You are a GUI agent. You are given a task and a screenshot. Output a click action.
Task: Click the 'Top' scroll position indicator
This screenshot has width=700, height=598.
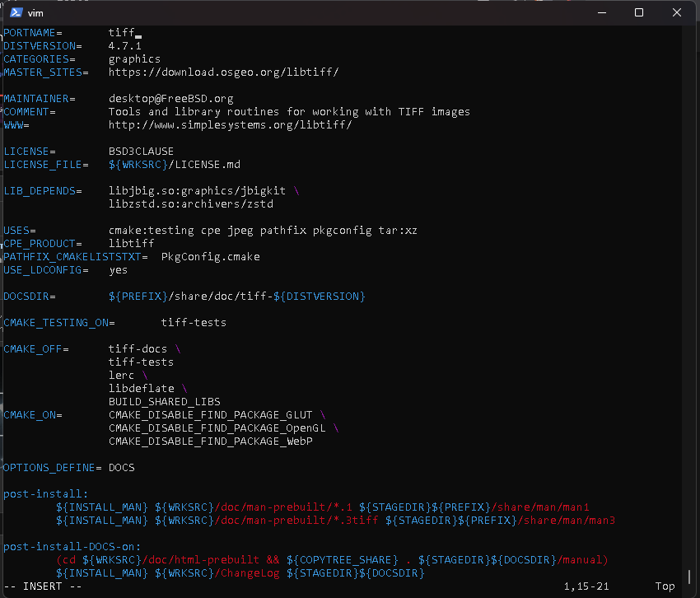(665, 586)
